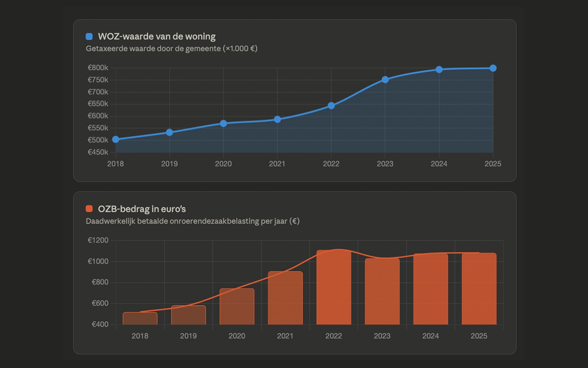
Task: Click the OZB-bedrag in euro's title
Action: pos(142,209)
